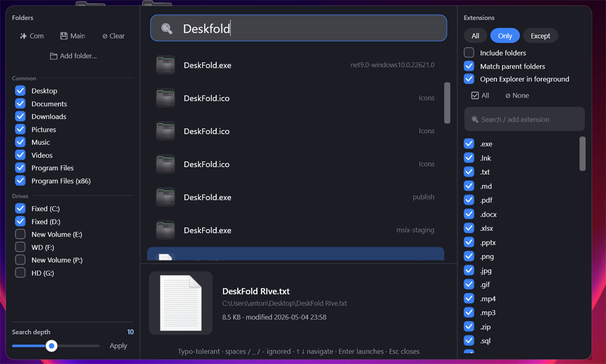
Task: Uncheck the .png extension
Action: click(469, 256)
